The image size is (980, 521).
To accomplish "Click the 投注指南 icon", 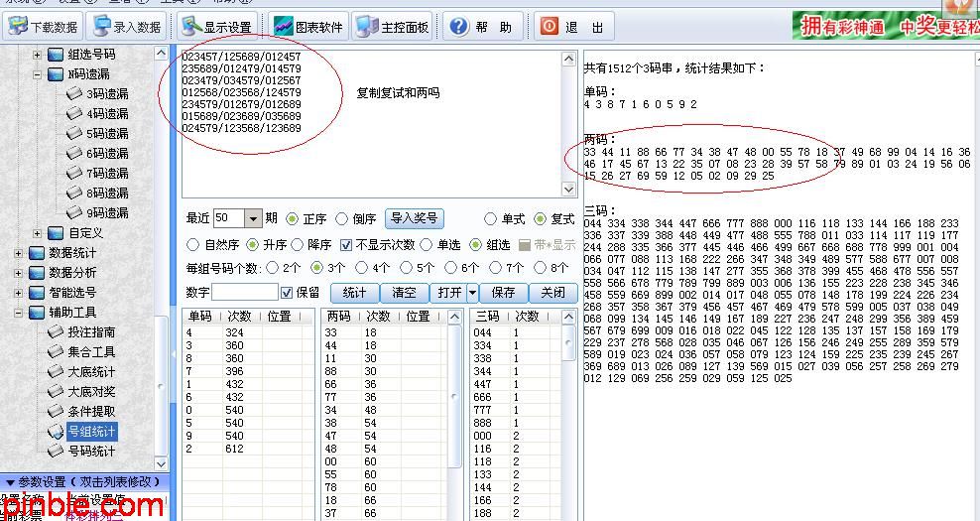I will [x=56, y=331].
